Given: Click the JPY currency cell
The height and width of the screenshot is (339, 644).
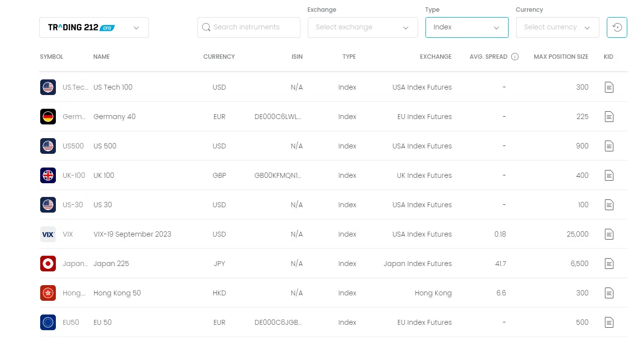Looking at the screenshot, I should (x=219, y=264).
